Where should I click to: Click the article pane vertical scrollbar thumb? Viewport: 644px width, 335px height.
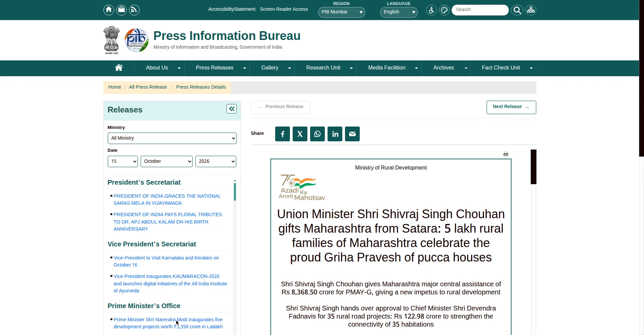(533, 167)
